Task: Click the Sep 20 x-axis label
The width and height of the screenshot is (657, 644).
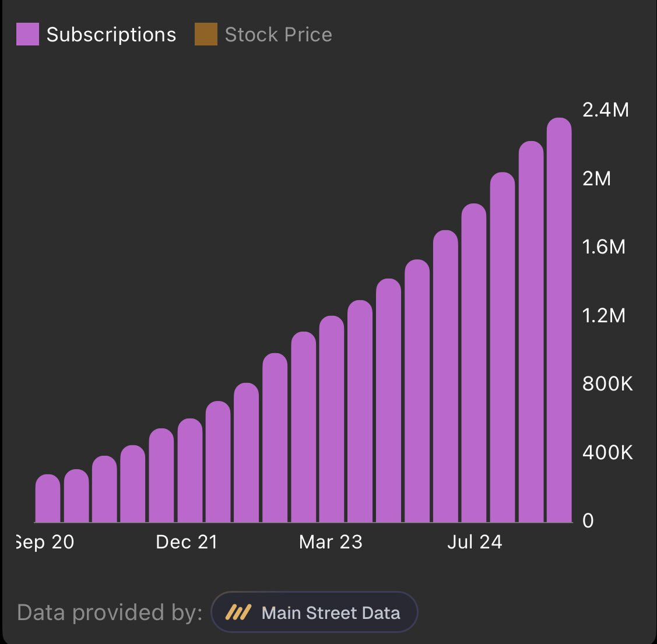Action: [47, 542]
